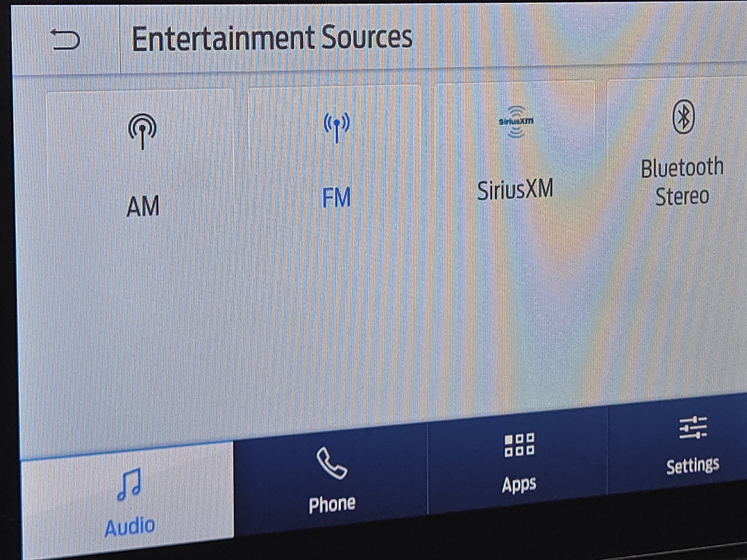Open the Phone tab label

(332, 504)
